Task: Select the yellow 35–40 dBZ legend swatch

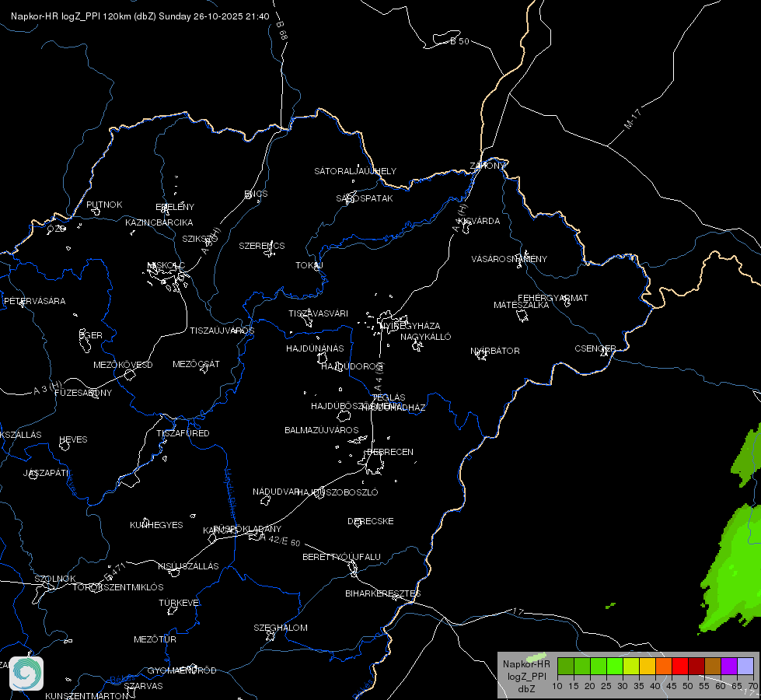Action: coord(648,667)
